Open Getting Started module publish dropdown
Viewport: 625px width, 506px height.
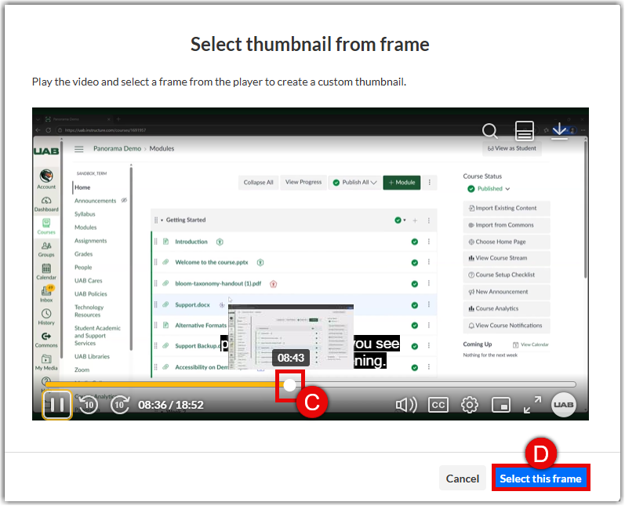click(400, 221)
